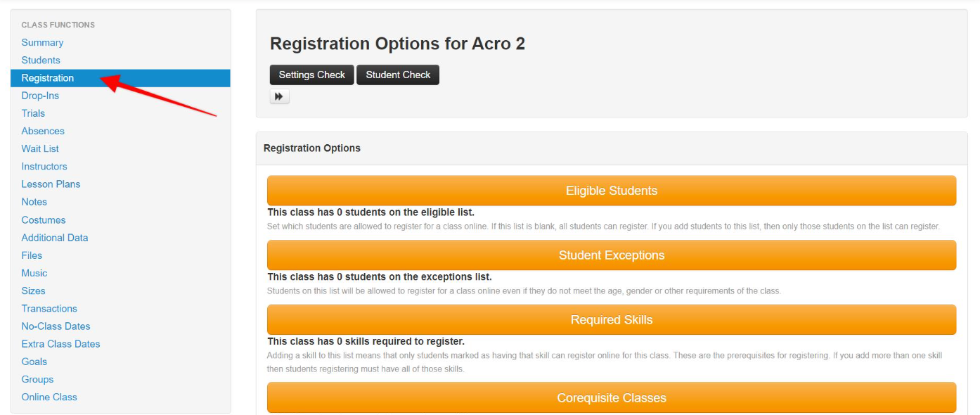The height and width of the screenshot is (415, 980).
Task: Open the Required Skills bar
Action: coord(612,320)
